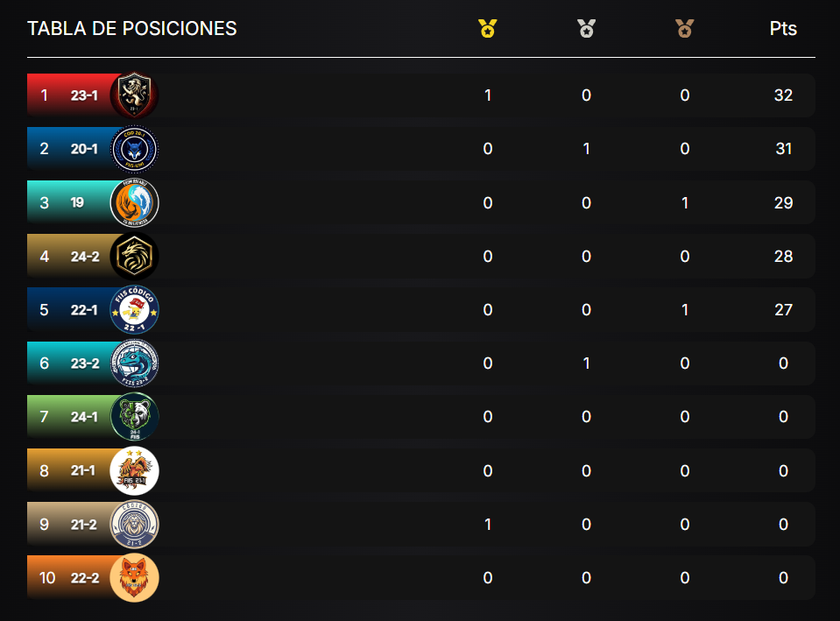Select the 32 points value for 23-1
This screenshot has width=840, height=621.
783,95
